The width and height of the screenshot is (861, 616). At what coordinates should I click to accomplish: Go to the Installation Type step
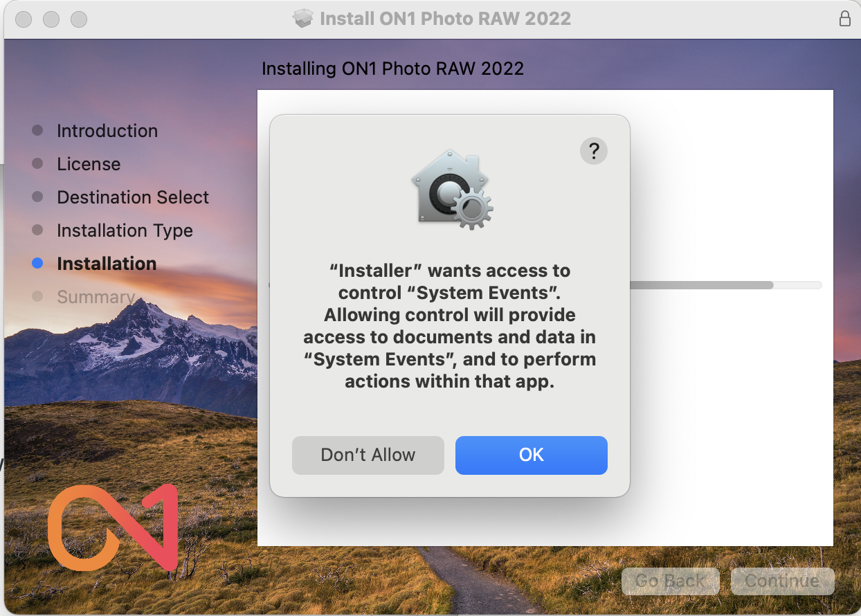(125, 230)
